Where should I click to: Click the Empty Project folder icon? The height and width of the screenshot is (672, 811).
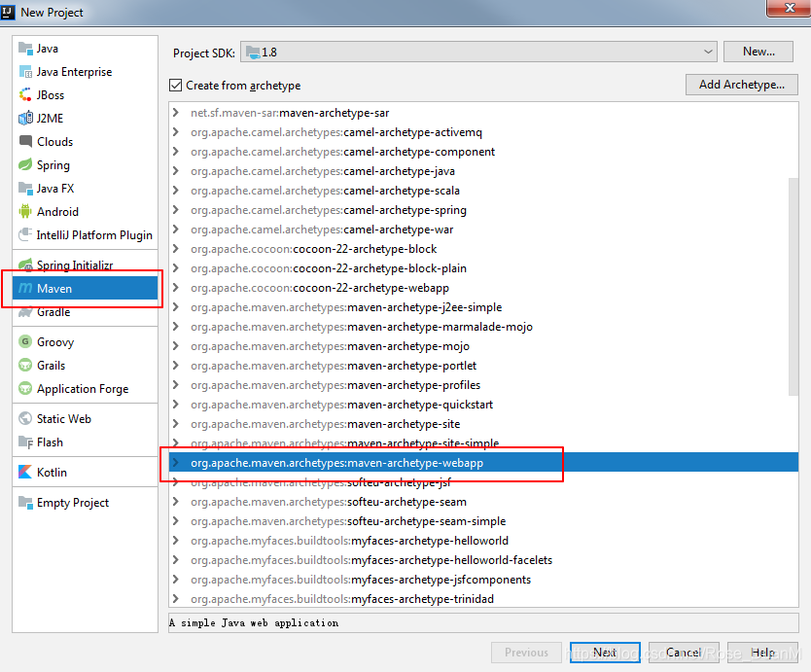point(25,503)
